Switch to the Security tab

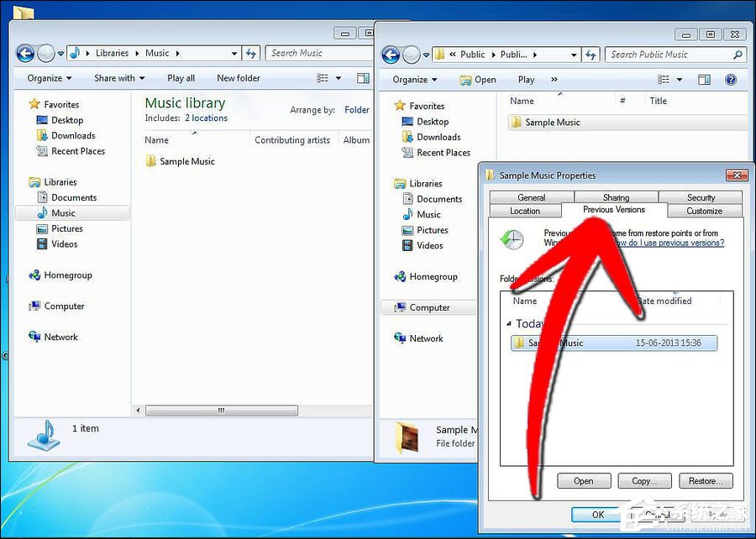(x=701, y=197)
